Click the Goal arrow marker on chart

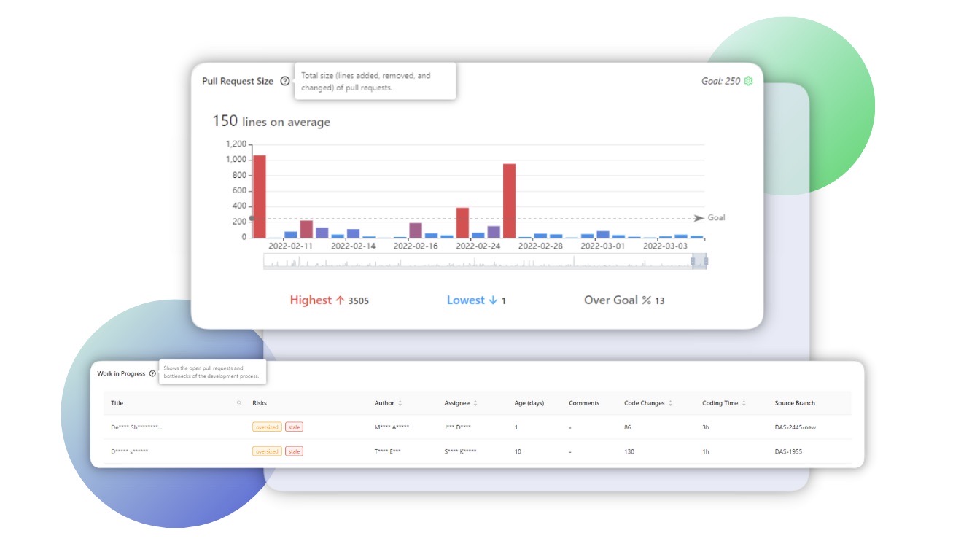point(699,218)
